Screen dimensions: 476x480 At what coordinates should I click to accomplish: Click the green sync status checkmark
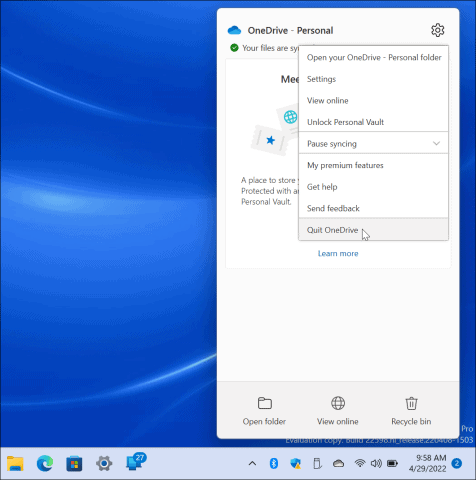(234, 48)
